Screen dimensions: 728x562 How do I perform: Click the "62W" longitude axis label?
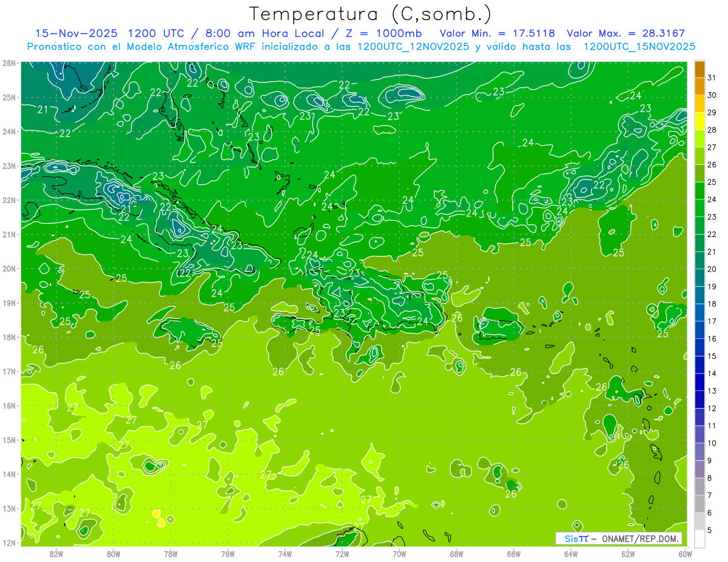pyautogui.click(x=628, y=554)
